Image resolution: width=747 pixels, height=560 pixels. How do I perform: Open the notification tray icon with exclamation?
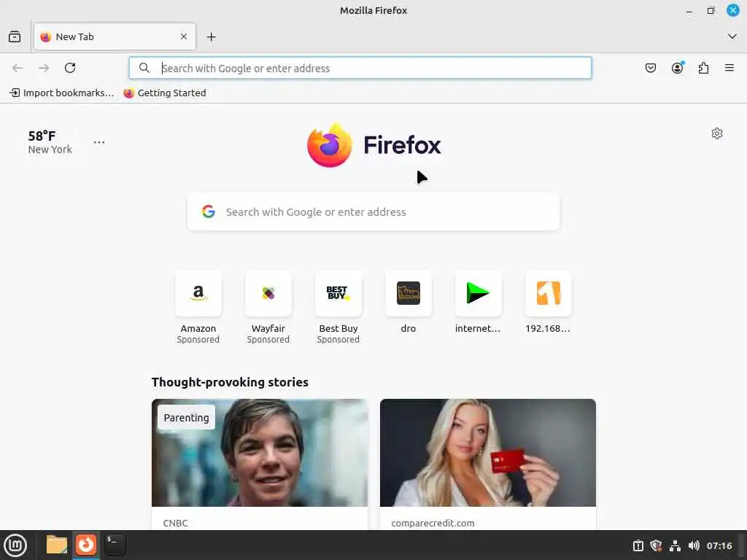pos(638,545)
